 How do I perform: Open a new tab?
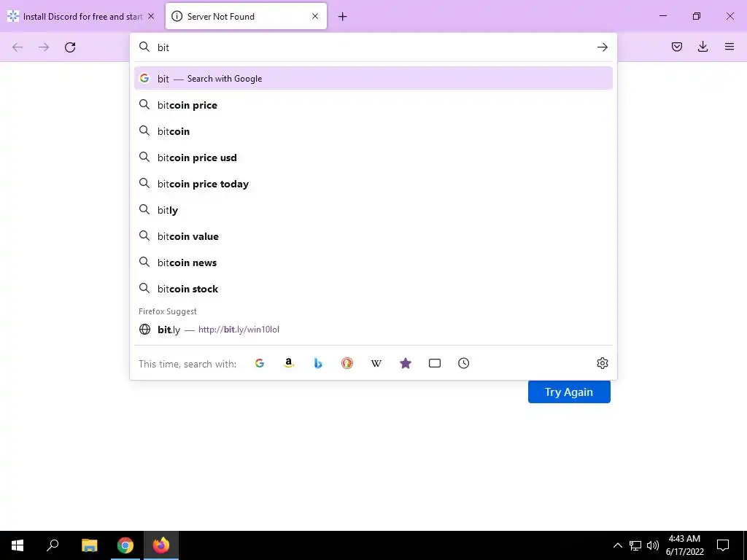tap(342, 17)
